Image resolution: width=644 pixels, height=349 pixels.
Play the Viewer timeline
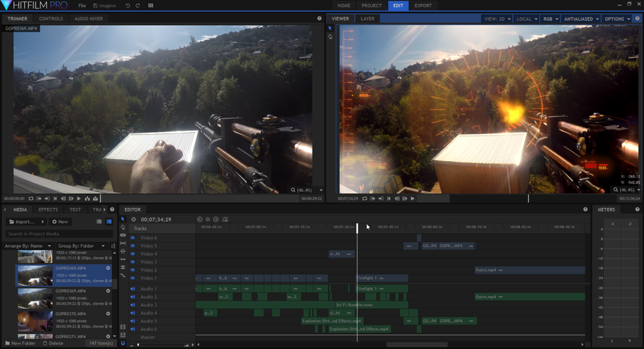click(413, 199)
